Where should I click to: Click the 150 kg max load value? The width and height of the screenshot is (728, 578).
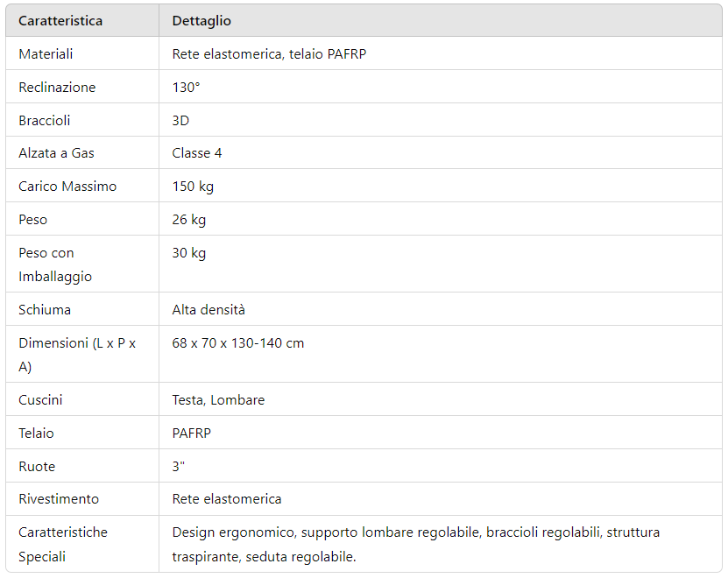click(x=193, y=187)
